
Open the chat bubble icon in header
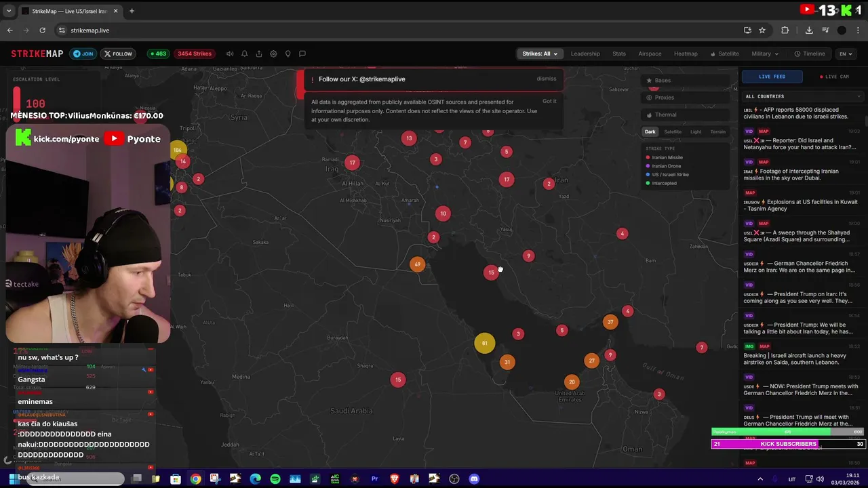click(x=302, y=54)
